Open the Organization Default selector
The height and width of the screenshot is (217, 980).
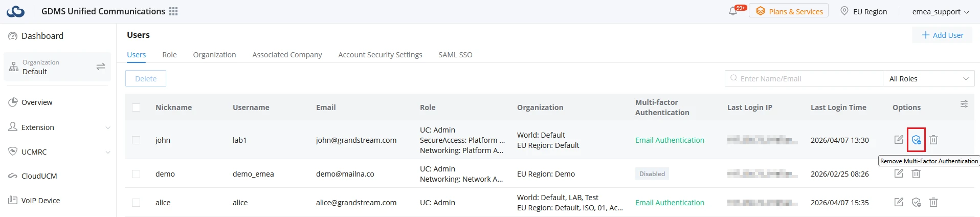(x=57, y=67)
